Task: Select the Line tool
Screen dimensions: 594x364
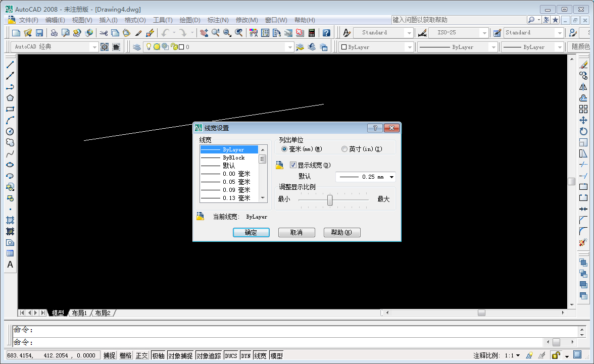Action: click(x=10, y=65)
